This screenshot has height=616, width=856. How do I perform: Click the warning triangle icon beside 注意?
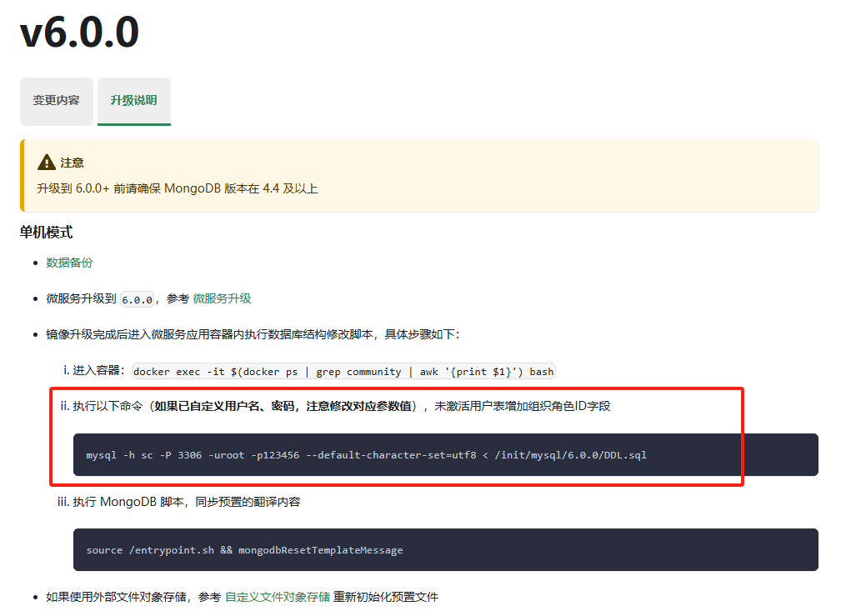tap(47, 163)
